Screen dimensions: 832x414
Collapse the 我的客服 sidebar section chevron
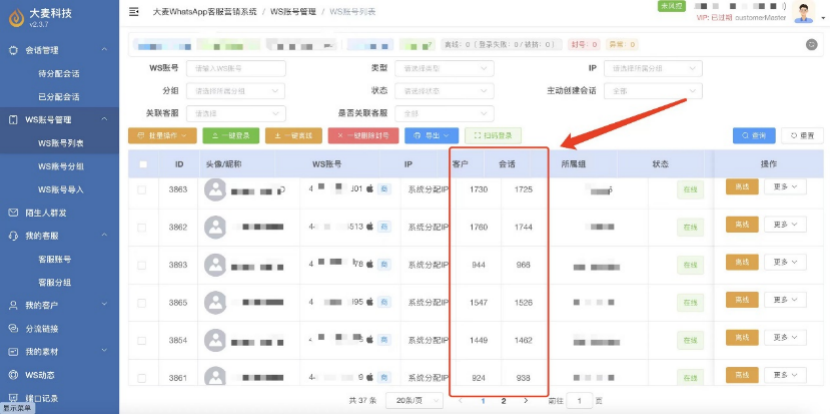[105, 235]
